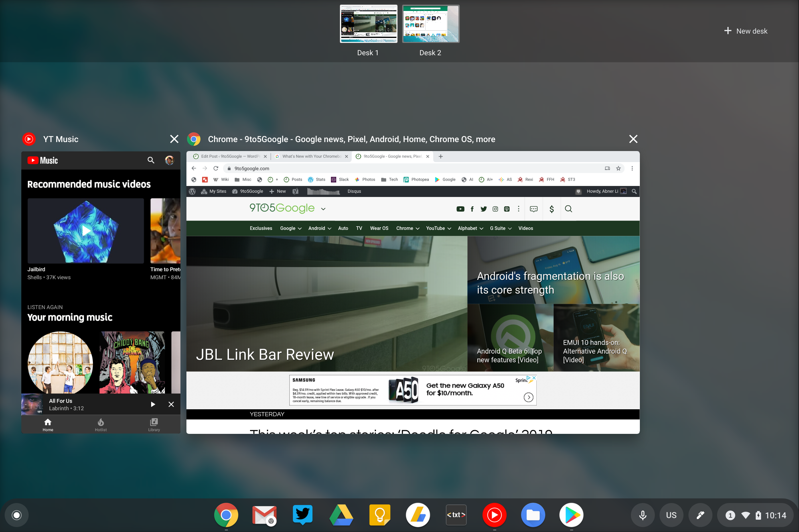Open Google Drive from the shelf
The height and width of the screenshot is (532, 799).
[341, 515]
